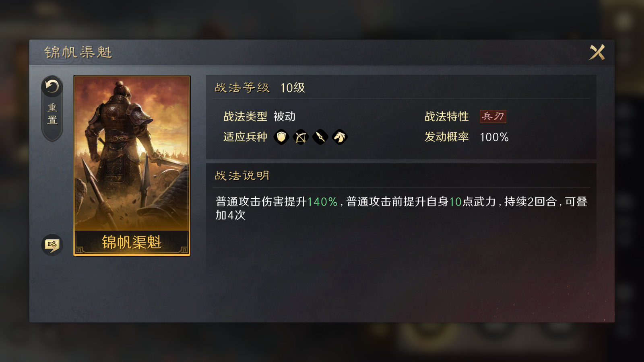Click the 兵刃 trait tag
Viewport: 644px width, 362px height.
(x=493, y=116)
